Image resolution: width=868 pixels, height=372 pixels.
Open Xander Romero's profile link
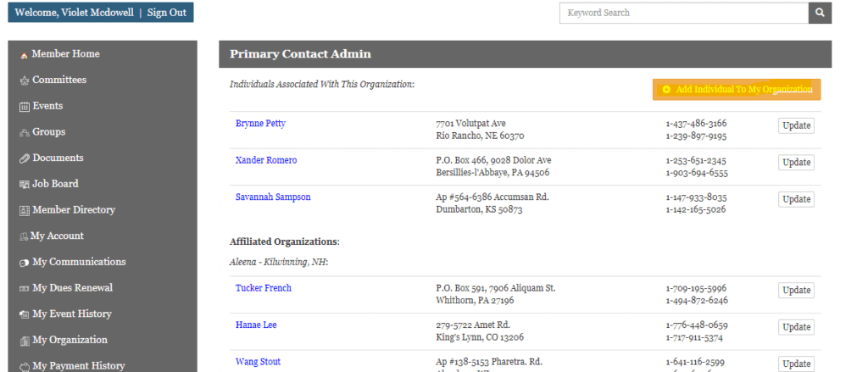265,160
